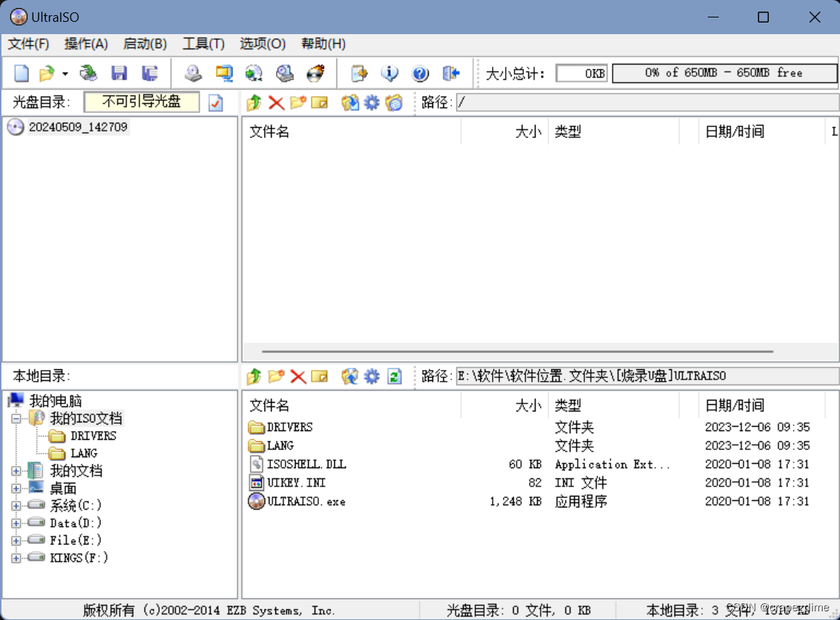
Task: Expand the KINGS(F:) drive node
Action: 16,558
